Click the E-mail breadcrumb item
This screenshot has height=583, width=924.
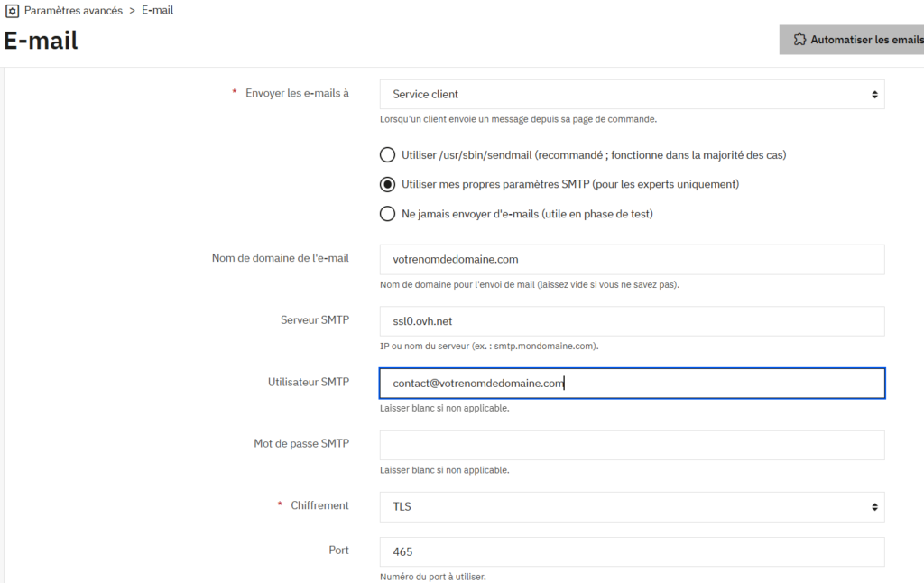(x=157, y=11)
